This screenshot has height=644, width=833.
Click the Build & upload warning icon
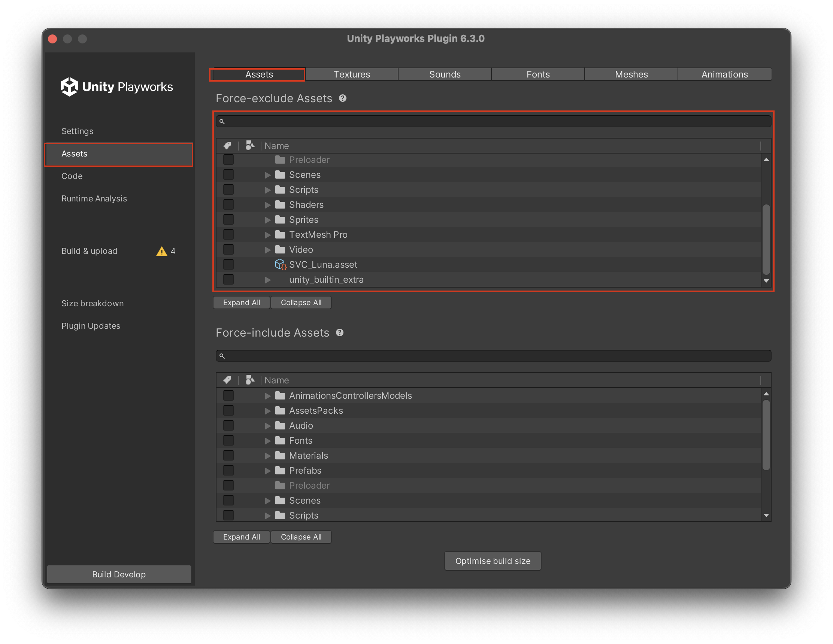tap(162, 251)
